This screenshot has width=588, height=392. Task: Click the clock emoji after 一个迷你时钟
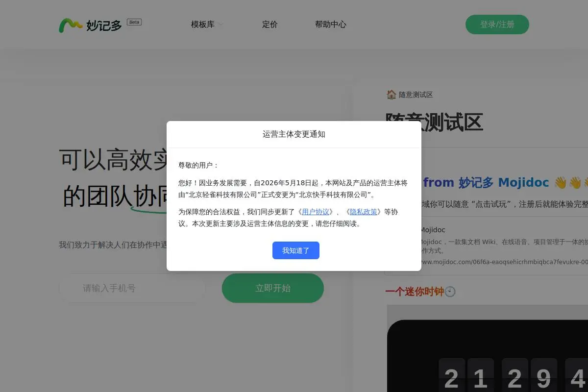tap(450, 292)
